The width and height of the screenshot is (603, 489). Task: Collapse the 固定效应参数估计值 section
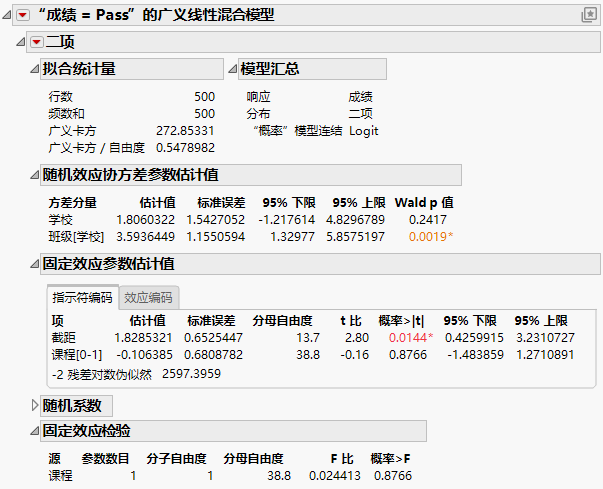35,264
